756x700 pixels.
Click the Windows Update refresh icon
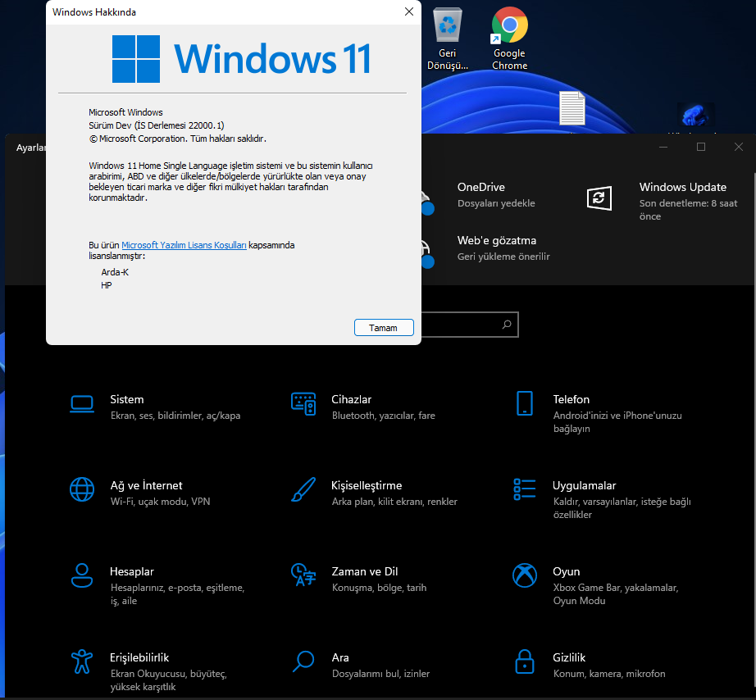coord(599,198)
